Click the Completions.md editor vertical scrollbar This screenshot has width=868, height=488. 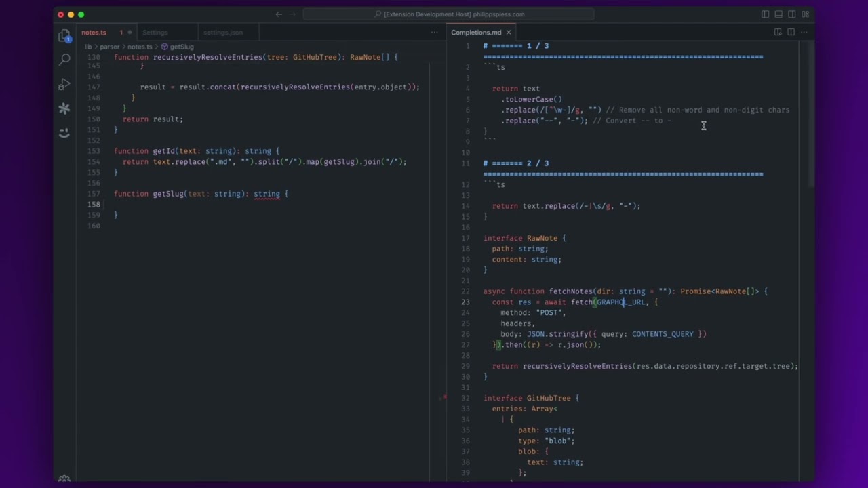tap(810, 115)
